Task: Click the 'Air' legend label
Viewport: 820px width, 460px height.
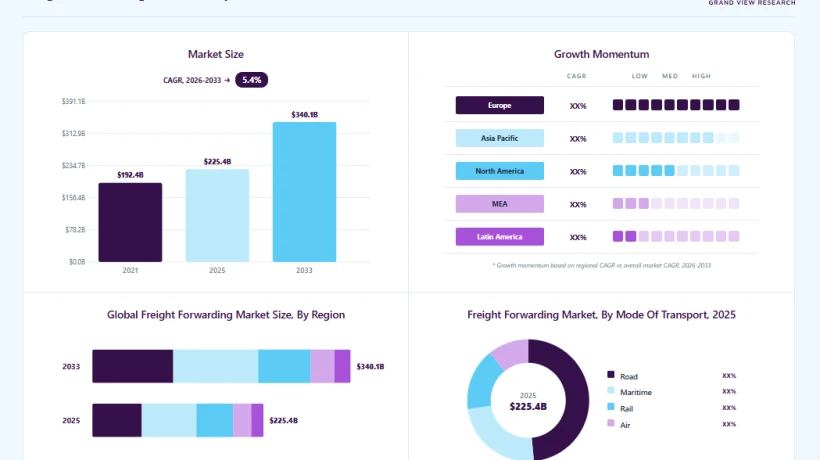Action: pyautogui.click(x=625, y=425)
